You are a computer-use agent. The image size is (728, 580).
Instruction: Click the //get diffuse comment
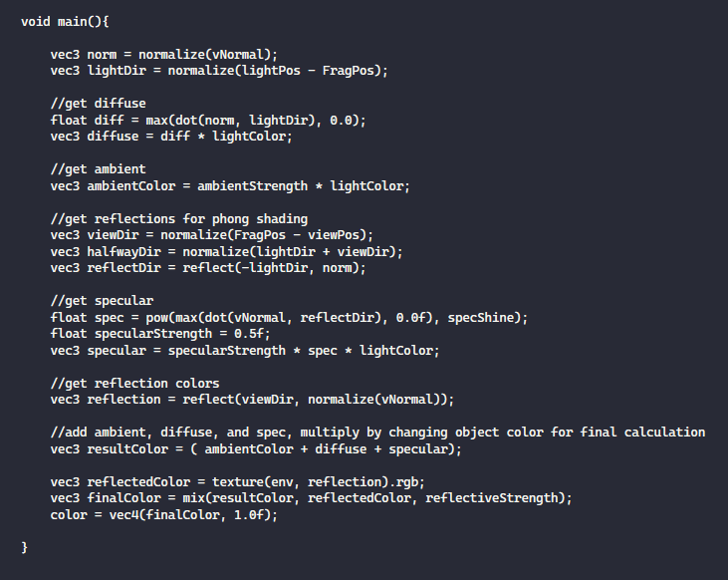[98, 104]
